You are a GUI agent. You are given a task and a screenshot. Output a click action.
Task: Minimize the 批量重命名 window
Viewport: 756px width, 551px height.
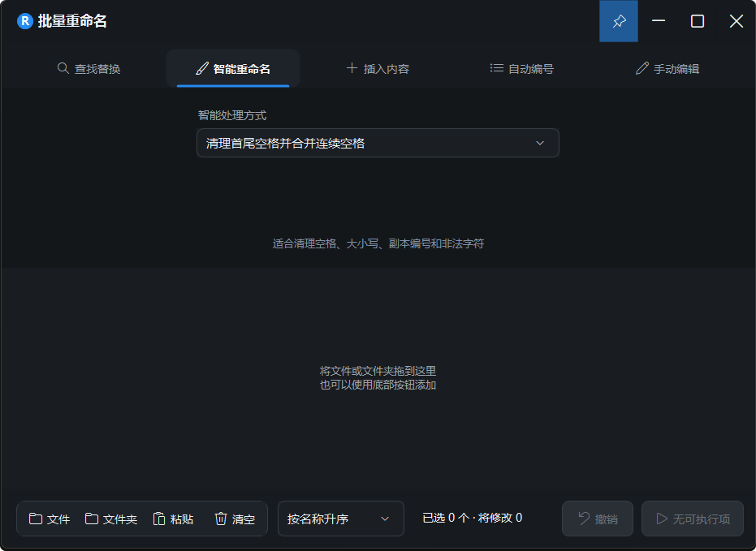click(x=659, y=21)
